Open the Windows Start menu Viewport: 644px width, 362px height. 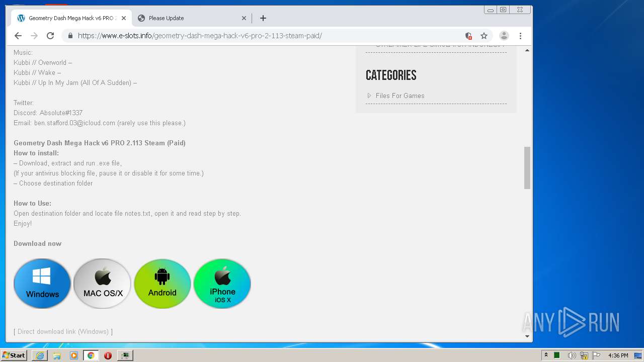14,355
